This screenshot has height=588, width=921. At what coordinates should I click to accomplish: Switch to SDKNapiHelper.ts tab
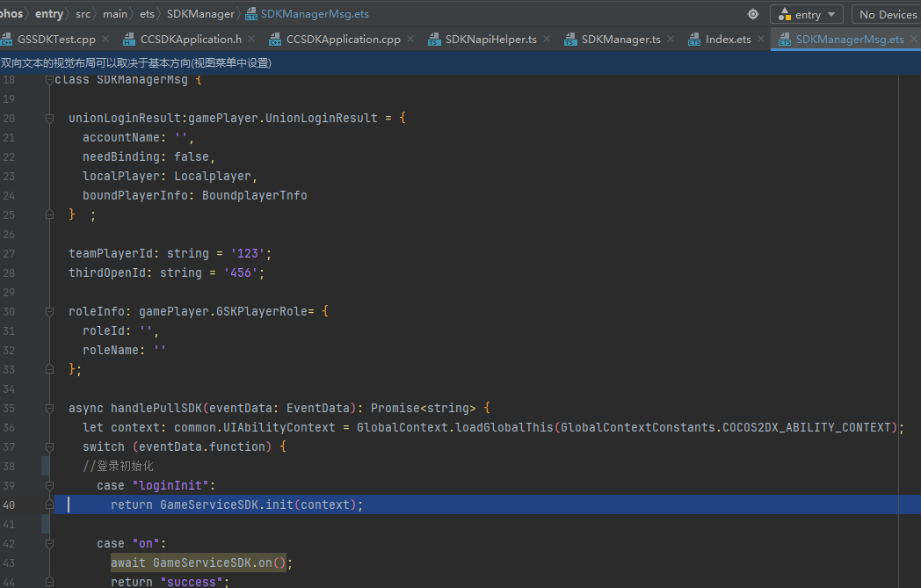[491, 40]
